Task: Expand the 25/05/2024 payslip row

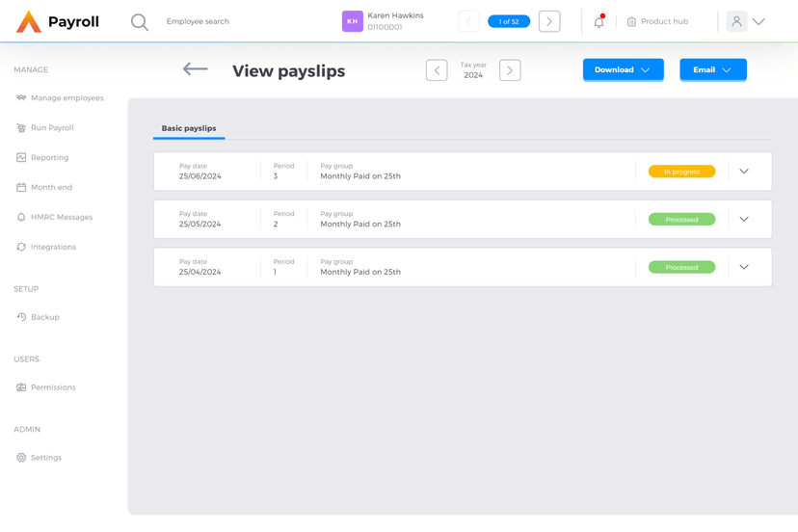Action: click(744, 220)
